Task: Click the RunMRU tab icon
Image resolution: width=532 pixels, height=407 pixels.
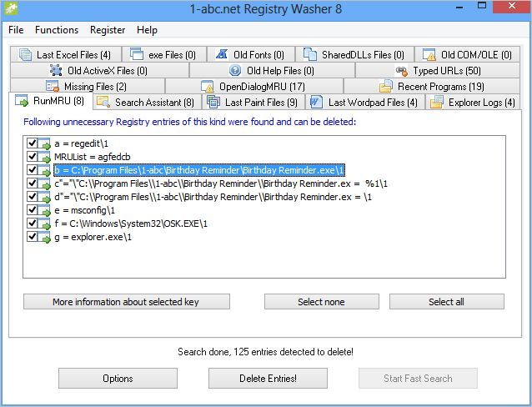Action: point(22,101)
